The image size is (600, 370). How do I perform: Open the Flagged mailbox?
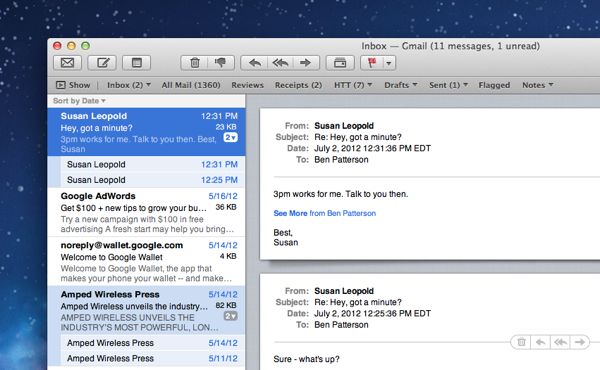pyautogui.click(x=494, y=85)
